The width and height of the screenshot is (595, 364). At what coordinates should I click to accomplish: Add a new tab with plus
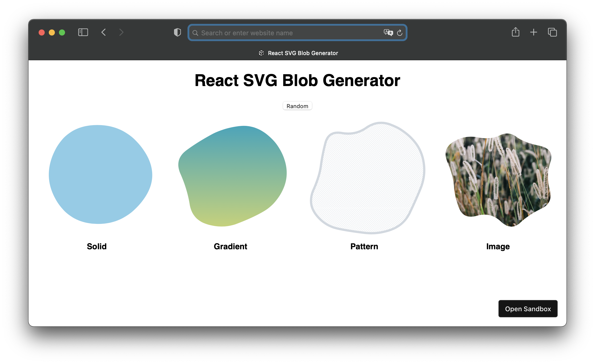coord(534,32)
